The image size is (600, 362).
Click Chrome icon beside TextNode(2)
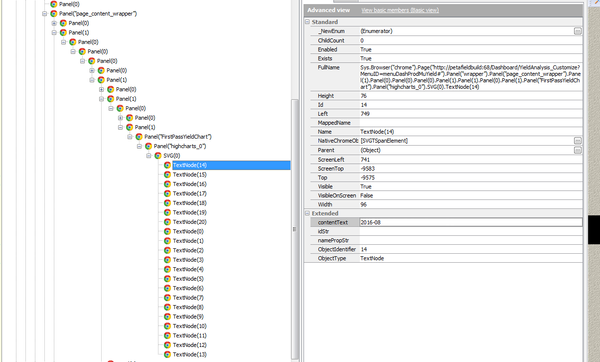(167, 250)
